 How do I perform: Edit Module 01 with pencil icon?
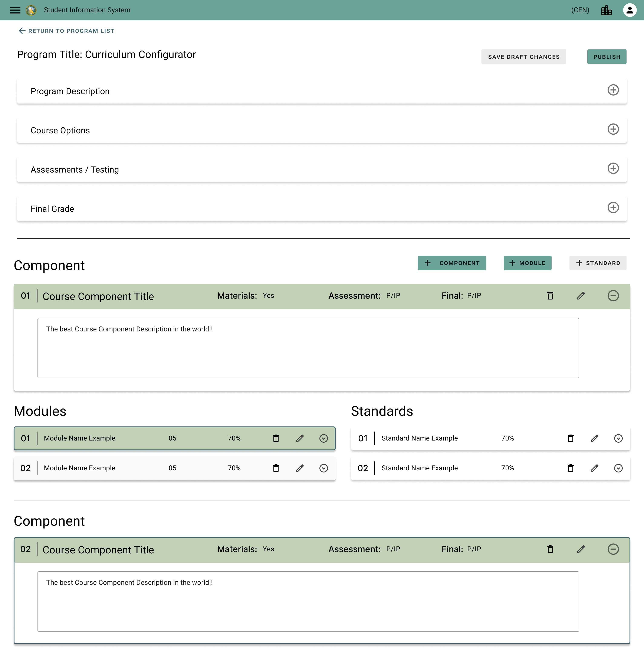tap(300, 439)
